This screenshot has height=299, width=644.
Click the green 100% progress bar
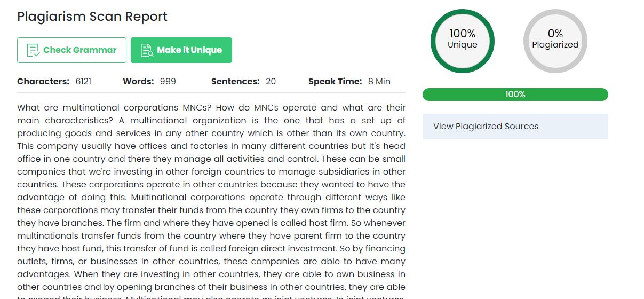pyautogui.click(x=515, y=95)
